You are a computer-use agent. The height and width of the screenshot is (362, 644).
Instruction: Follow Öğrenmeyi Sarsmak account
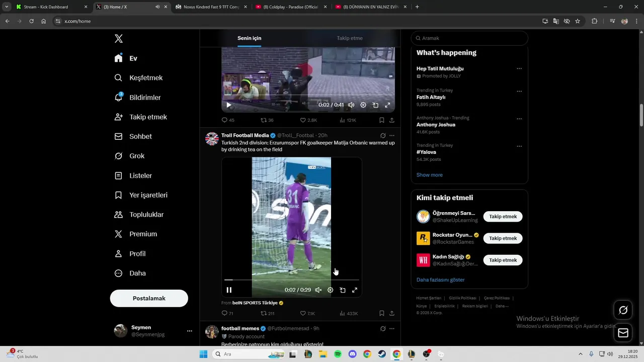tap(503, 217)
